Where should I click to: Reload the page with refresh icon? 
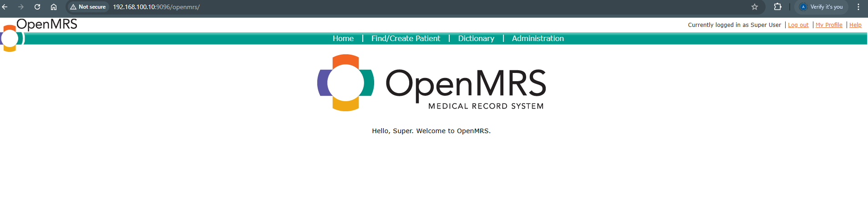click(x=37, y=7)
